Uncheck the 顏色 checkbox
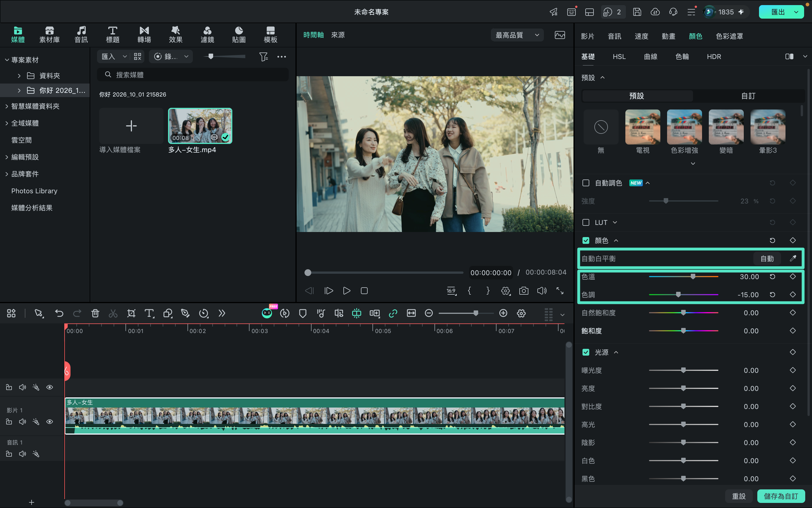This screenshot has height=508, width=812. point(586,240)
